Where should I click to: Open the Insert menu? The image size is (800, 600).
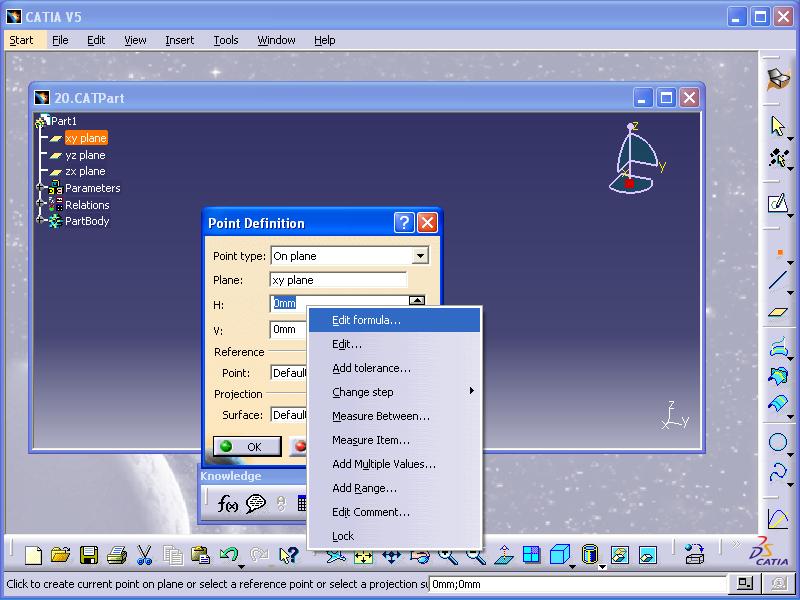[180, 40]
